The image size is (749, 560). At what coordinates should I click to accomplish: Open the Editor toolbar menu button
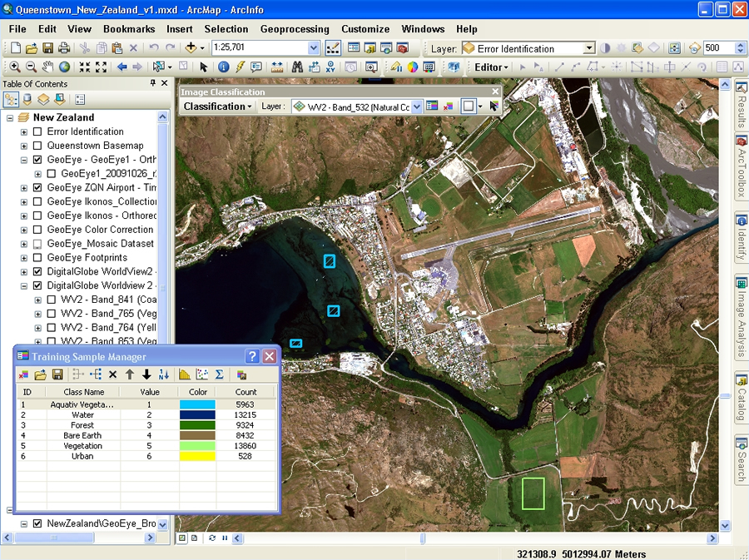pyautogui.click(x=492, y=67)
